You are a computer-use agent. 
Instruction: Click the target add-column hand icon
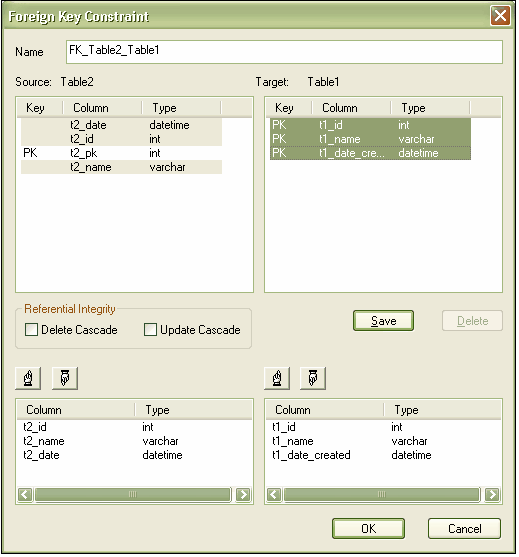277,378
